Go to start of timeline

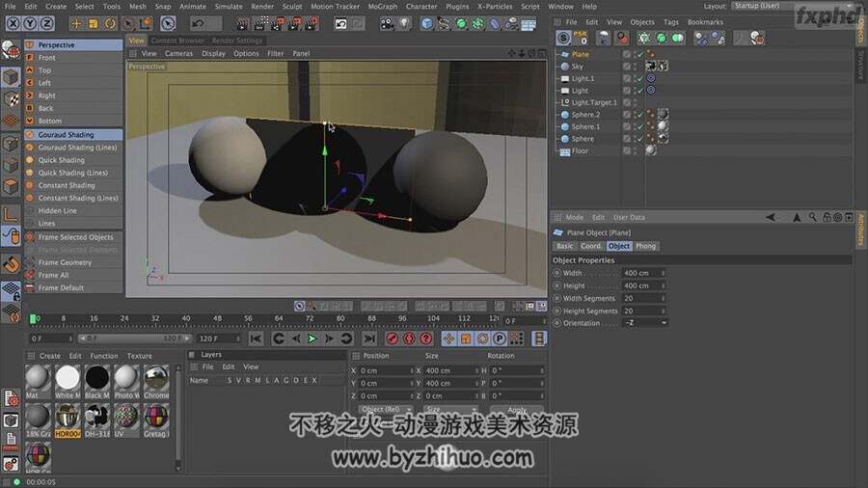click(x=256, y=339)
